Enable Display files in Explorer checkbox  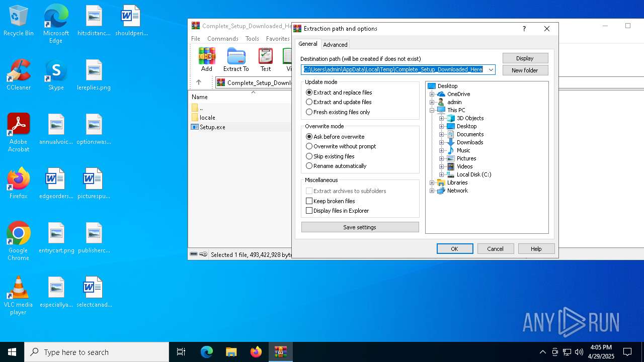coord(338,211)
